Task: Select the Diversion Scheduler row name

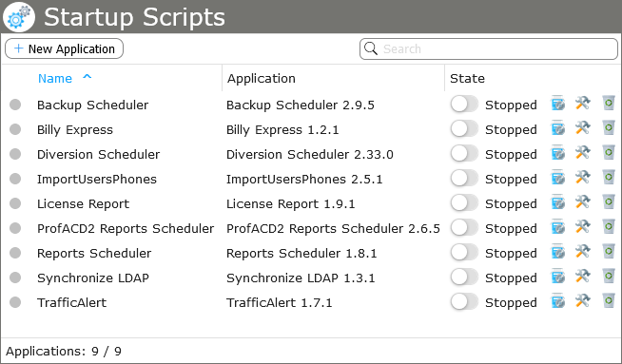Action: [x=98, y=154]
